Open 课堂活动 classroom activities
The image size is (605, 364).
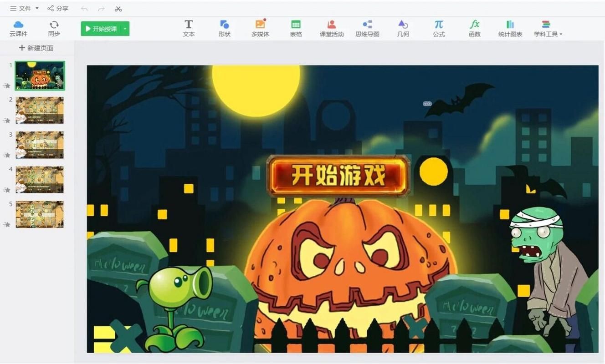click(331, 28)
